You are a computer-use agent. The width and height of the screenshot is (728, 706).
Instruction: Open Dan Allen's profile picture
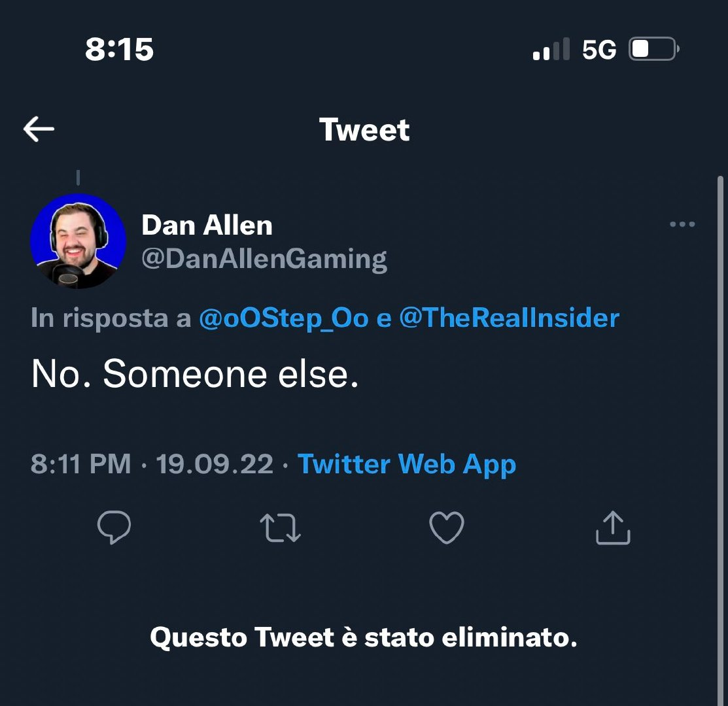click(78, 242)
